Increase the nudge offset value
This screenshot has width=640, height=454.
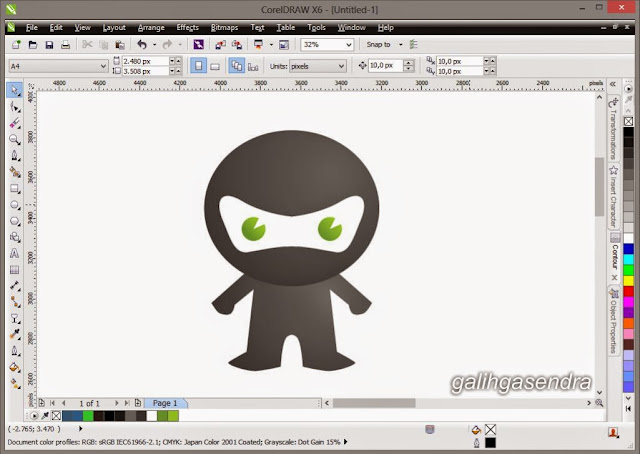click(x=409, y=62)
